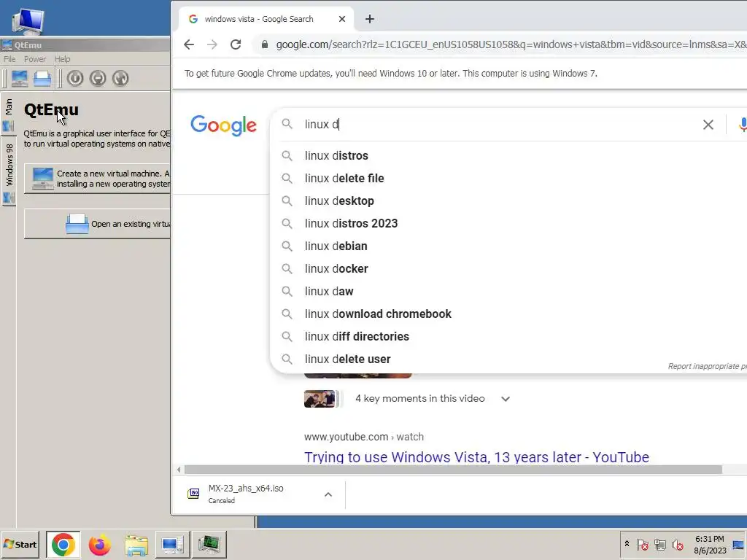Open the Power menu in QtEmu
This screenshot has width=747, height=560.
[x=35, y=59]
